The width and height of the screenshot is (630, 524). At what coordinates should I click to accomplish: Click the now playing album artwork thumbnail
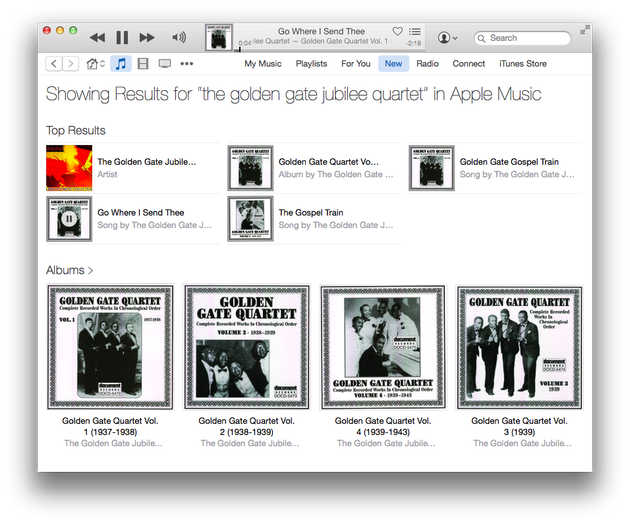coord(219,37)
